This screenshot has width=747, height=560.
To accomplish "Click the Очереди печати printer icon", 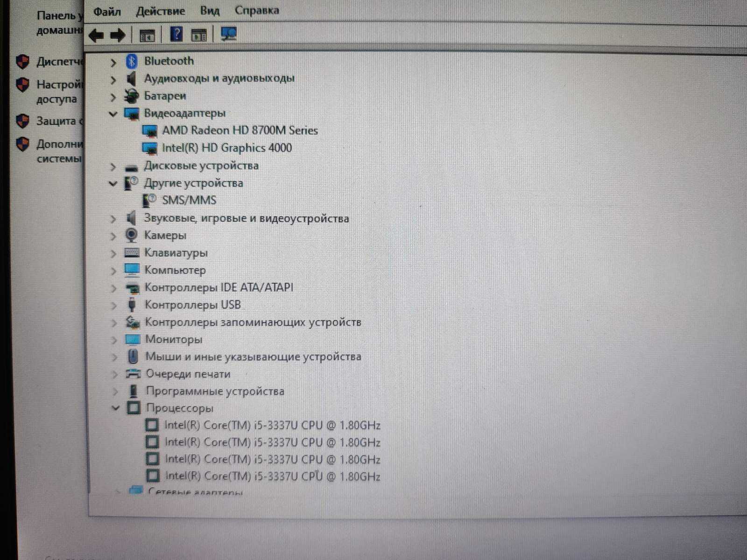I will click(133, 374).
